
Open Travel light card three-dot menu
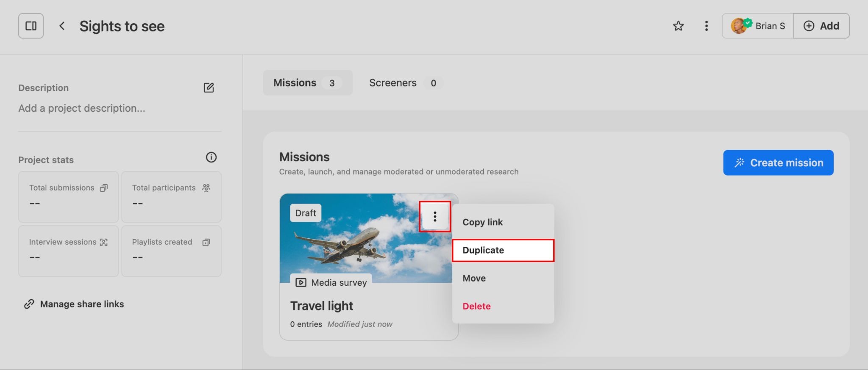[435, 217]
